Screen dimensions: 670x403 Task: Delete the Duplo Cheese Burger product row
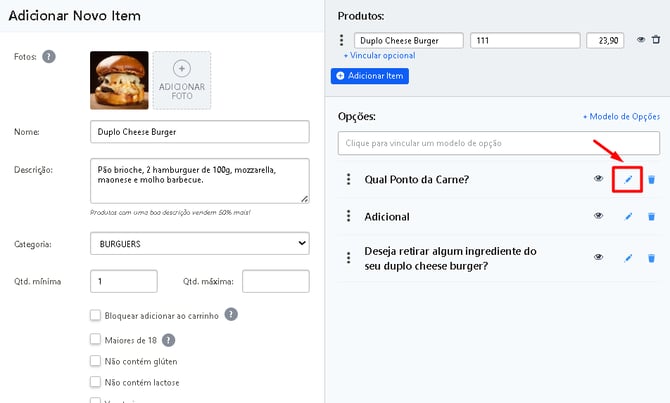point(656,40)
